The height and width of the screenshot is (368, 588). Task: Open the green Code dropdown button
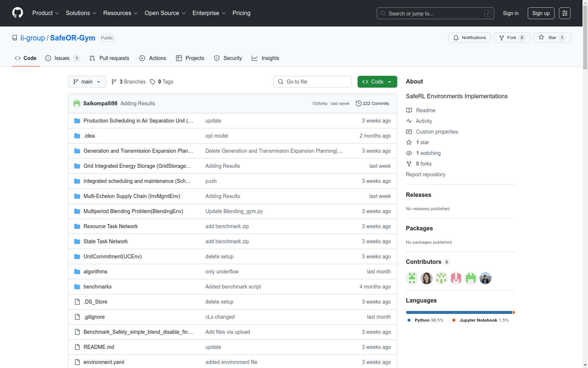[377, 82]
